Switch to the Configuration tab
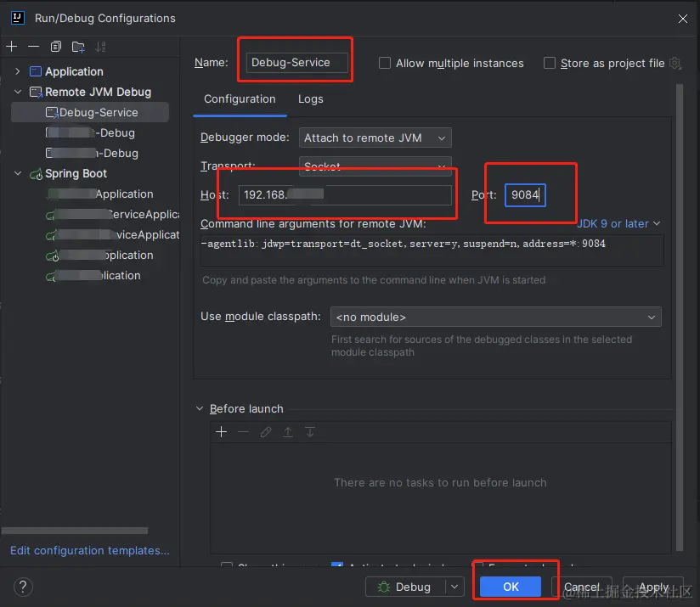This screenshot has height=607, width=700. 240,99
